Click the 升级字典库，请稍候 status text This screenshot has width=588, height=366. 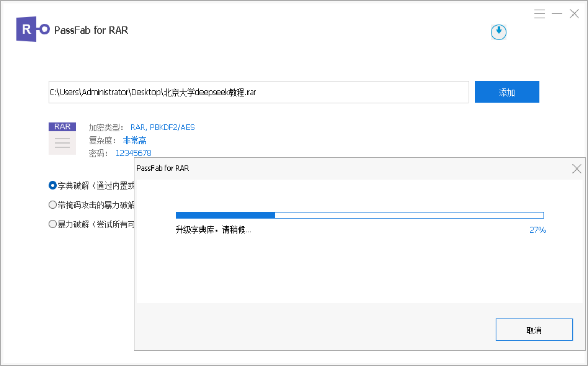213,230
